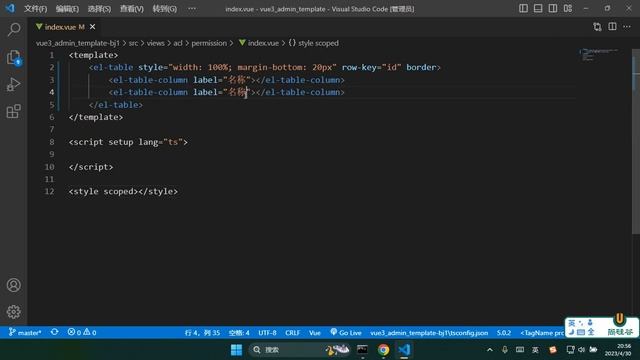The image size is (640, 360).
Task: Toggle primary side bar layout icon
Action: pos(523,8)
